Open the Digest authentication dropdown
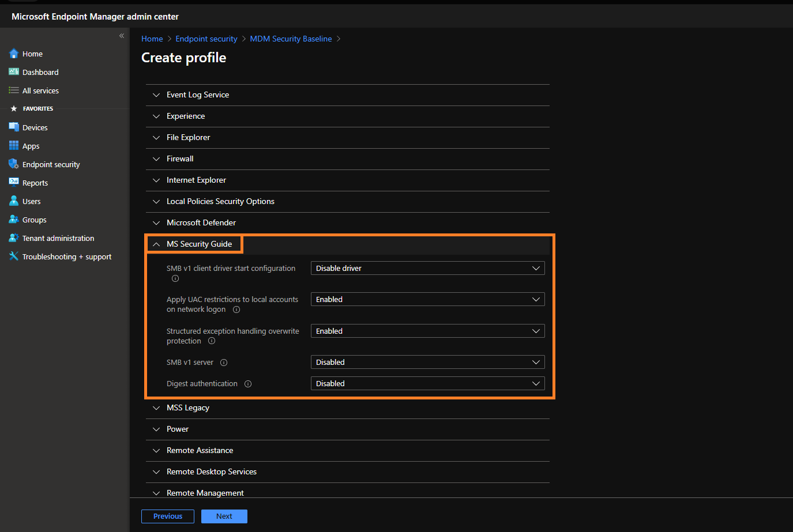 428,383
